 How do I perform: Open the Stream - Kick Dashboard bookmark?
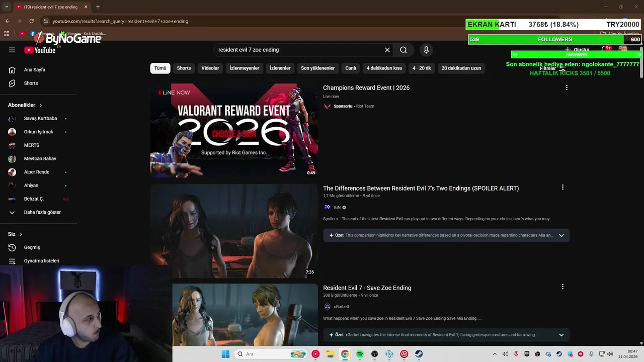[83, 34]
